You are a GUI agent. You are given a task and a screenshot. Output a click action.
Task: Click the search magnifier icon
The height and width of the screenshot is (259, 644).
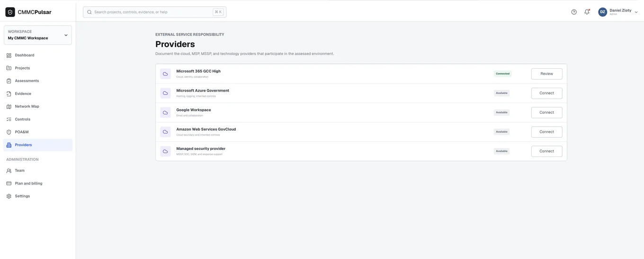(89, 12)
